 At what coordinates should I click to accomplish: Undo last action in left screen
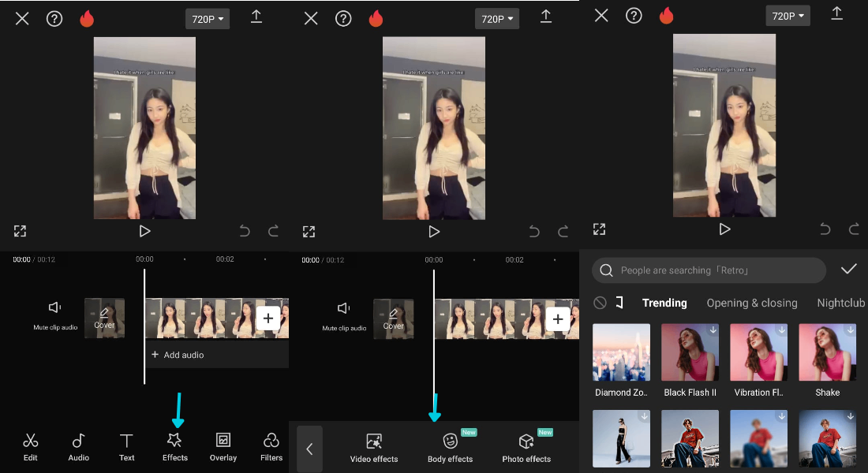coord(245,231)
